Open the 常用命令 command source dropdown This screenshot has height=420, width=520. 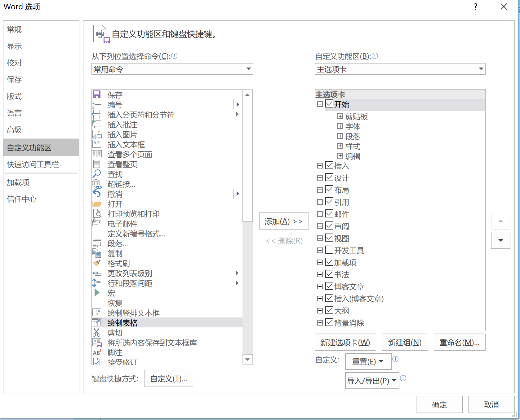coord(172,69)
